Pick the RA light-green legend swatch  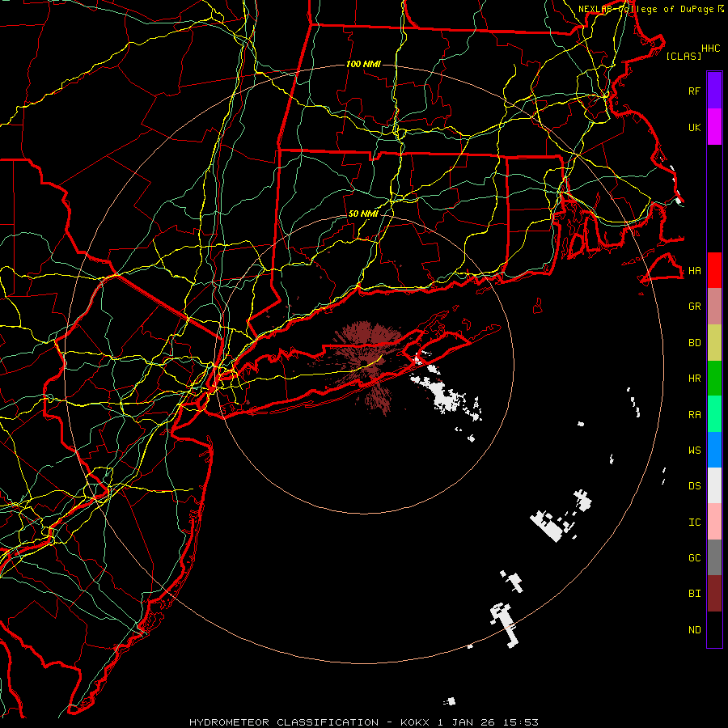(x=714, y=414)
